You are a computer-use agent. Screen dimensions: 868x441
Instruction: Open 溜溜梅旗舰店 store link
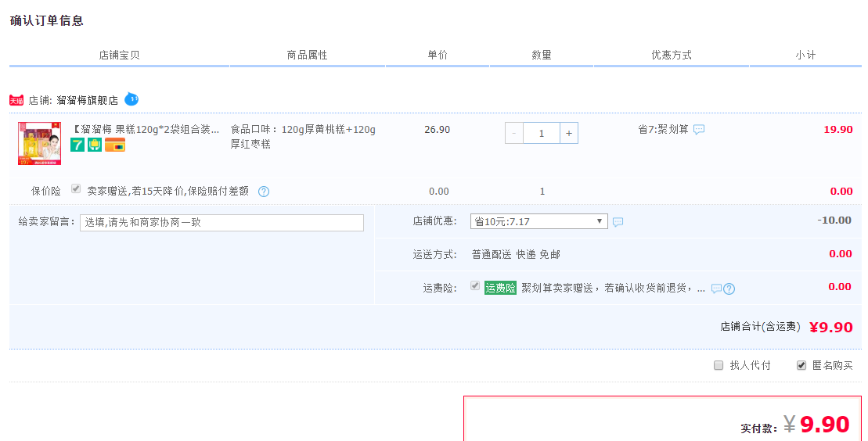(88, 101)
